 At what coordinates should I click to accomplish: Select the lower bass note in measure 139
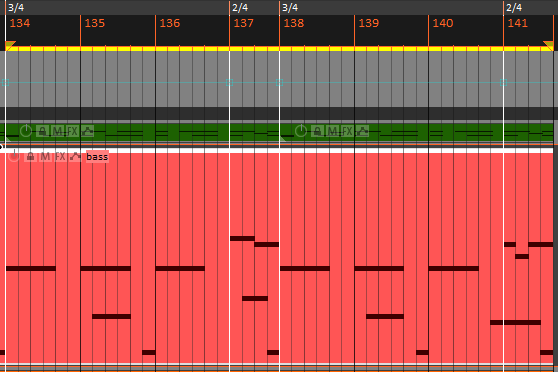click(x=385, y=316)
